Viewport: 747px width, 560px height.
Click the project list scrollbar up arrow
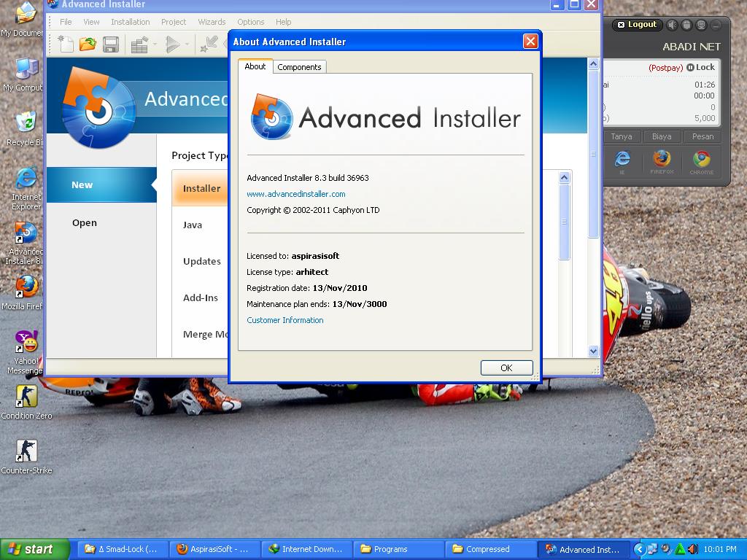click(x=564, y=178)
